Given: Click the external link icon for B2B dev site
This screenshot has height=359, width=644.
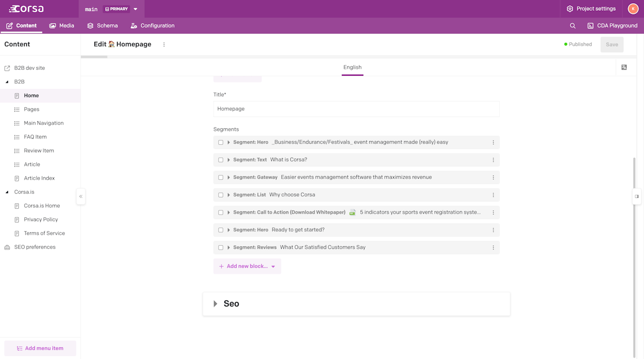Looking at the screenshot, I should coord(7,68).
